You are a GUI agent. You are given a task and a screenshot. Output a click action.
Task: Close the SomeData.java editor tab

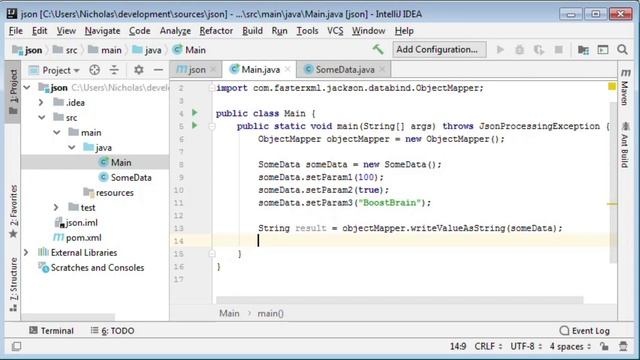[382, 69]
